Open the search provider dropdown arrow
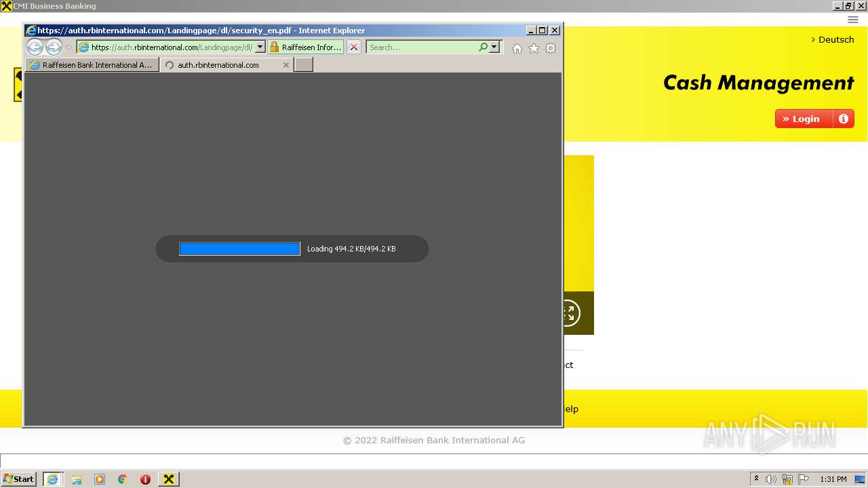The height and width of the screenshot is (488, 868). click(x=494, y=47)
